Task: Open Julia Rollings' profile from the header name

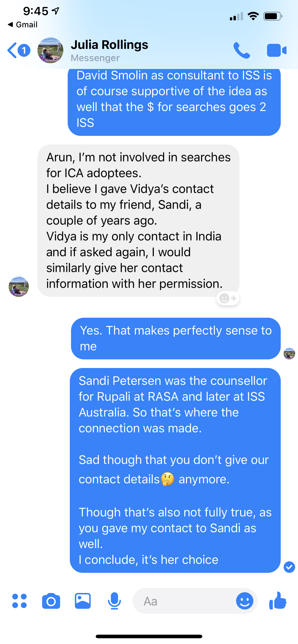Action: click(x=109, y=45)
